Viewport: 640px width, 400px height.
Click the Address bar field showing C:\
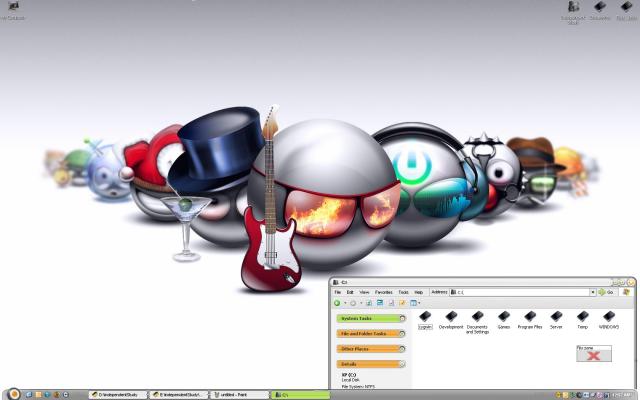[x=520, y=292]
